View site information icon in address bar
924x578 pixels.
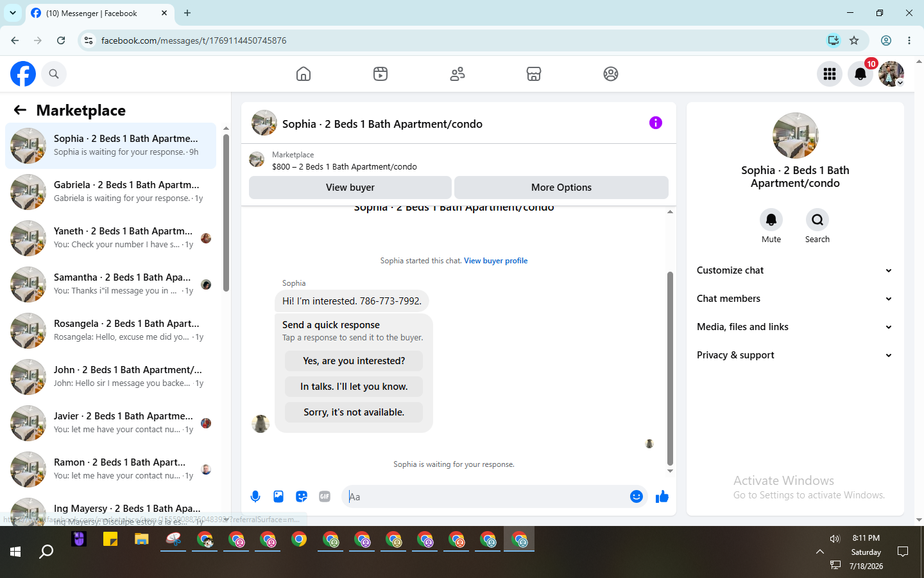tap(89, 40)
